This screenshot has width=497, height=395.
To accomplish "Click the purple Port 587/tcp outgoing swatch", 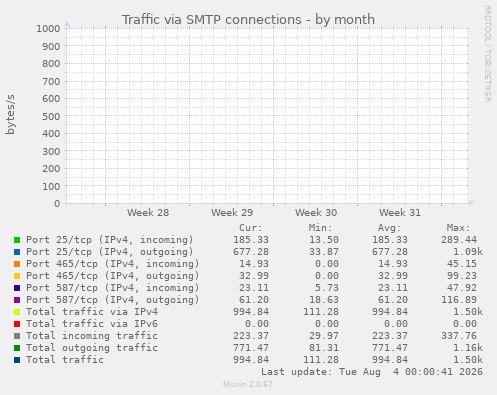I will pyautogui.click(x=17, y=300).
